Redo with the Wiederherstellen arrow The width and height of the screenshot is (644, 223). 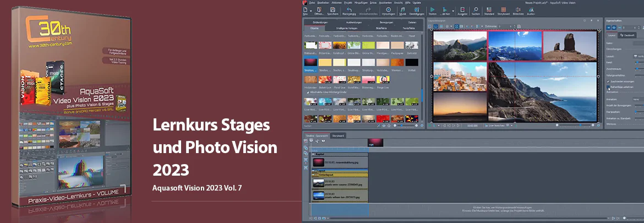point(368,10)
